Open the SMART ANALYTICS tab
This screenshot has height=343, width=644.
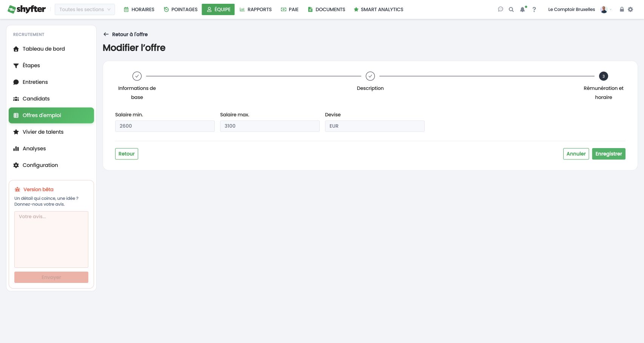pyautogui.click(x=379, y=9)
